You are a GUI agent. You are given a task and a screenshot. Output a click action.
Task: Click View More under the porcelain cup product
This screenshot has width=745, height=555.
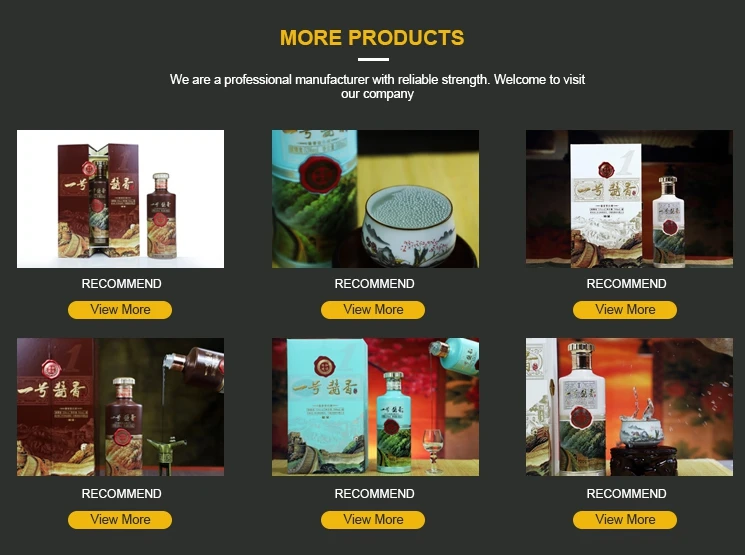[x=373, y=310]
